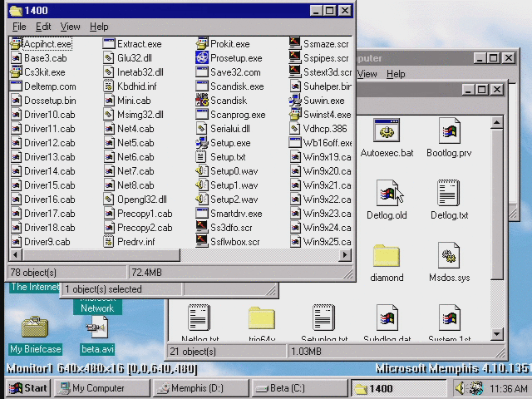Select the Sspipes.scr file name

(326, 58)
